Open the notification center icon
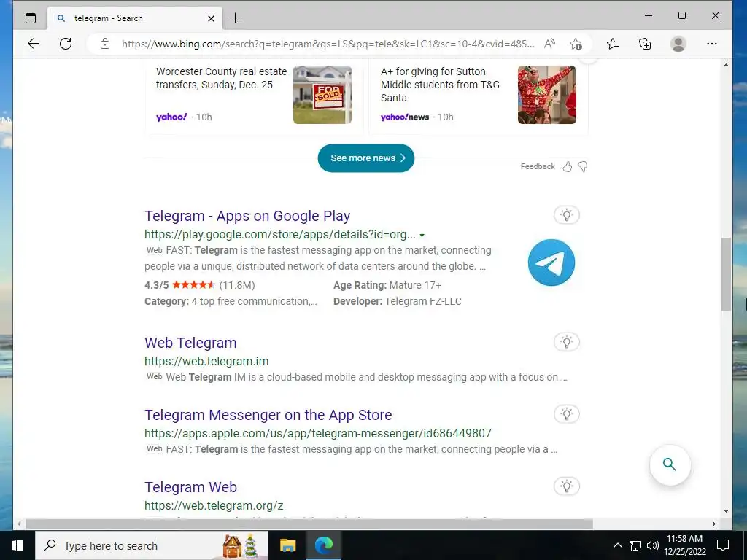The height and width of the screenshot is (560, 747). (x=723, y=545)
